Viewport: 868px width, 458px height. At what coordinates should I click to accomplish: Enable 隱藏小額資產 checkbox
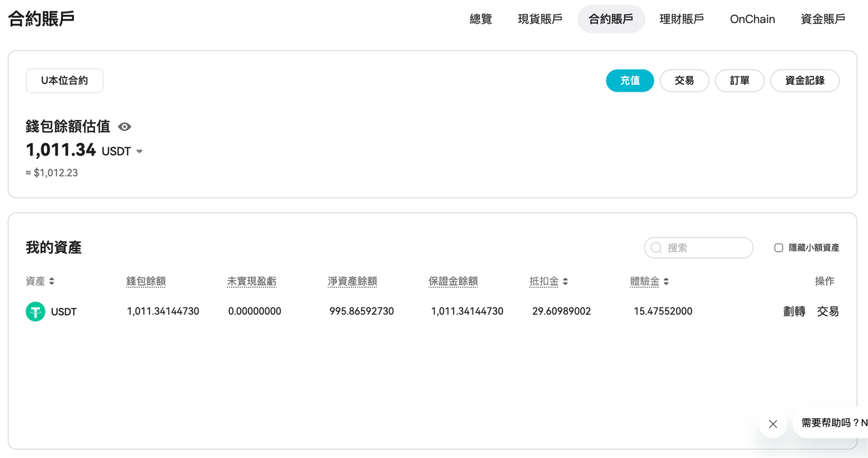click(778, 248)
